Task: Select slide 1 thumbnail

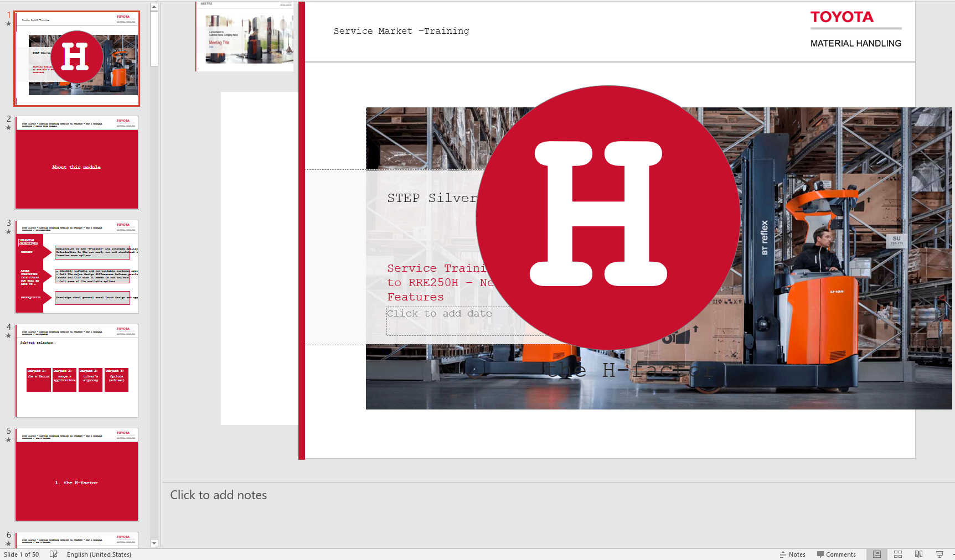Action: [x=77, y=59]
